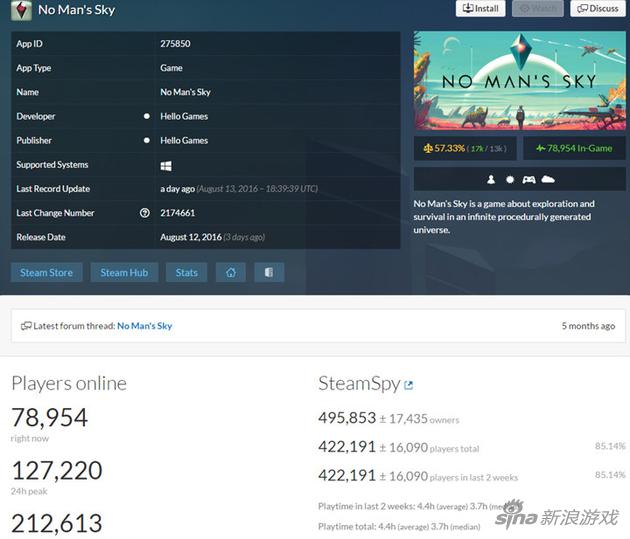
Task: Click the 78,954 In-Game badge
Action: [574, 148]
